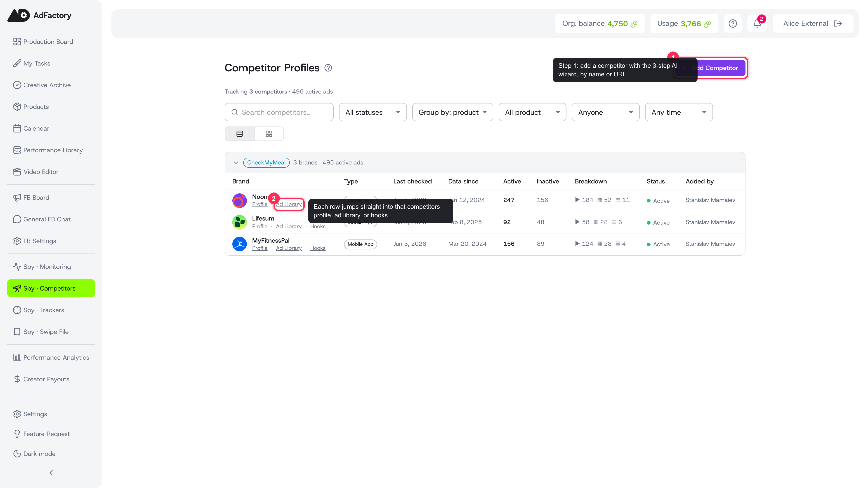Viewport: 868px width, 488px height.
Task: Open Lifesum's Ad Library link
Action: click(289, 227)
